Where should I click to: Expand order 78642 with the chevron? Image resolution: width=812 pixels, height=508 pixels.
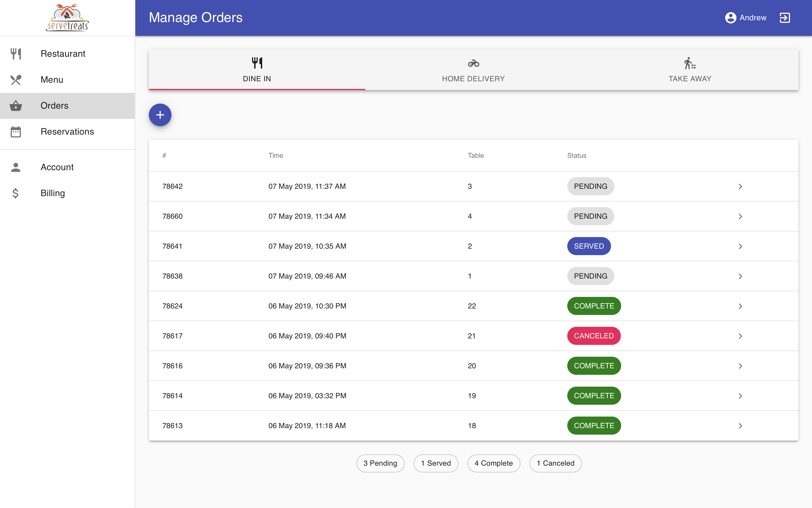pyautogui.click(x=740, y=187)
